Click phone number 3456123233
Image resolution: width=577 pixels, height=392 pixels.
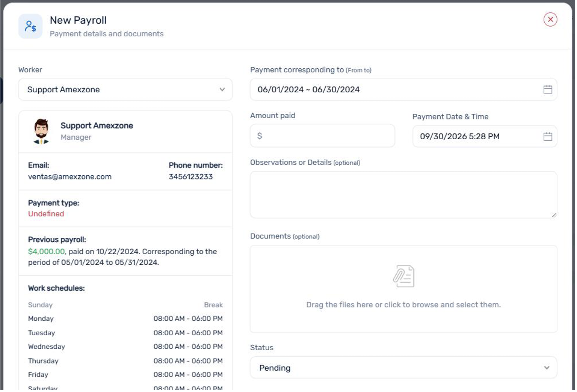point(190,176)
